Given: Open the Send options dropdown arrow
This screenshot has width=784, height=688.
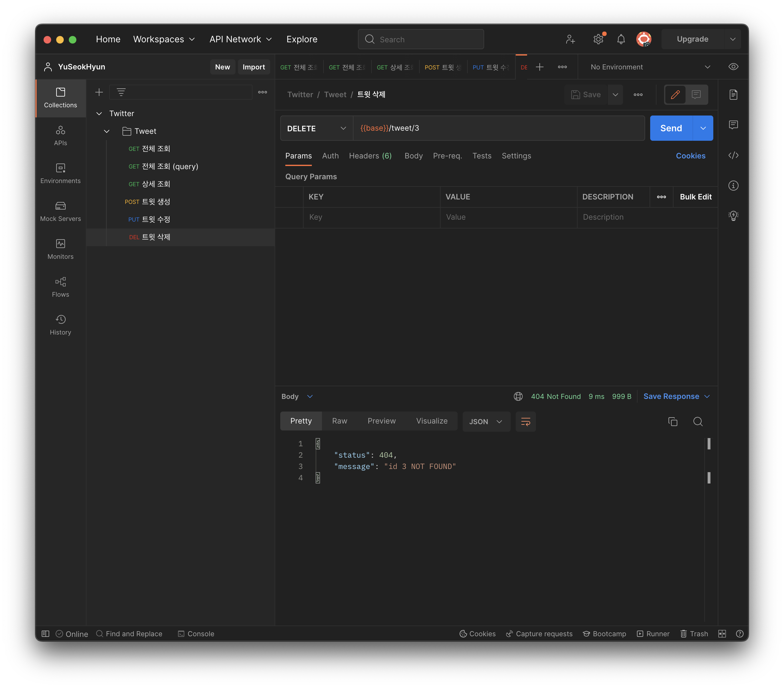Looking at the screenshot, I should click(703, 128).
